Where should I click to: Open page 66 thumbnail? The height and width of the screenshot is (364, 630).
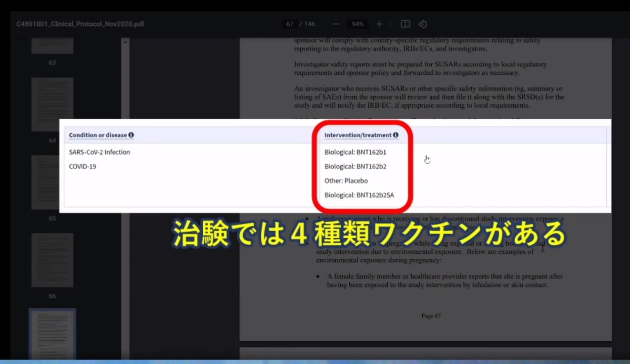click(x=52, y=260)
